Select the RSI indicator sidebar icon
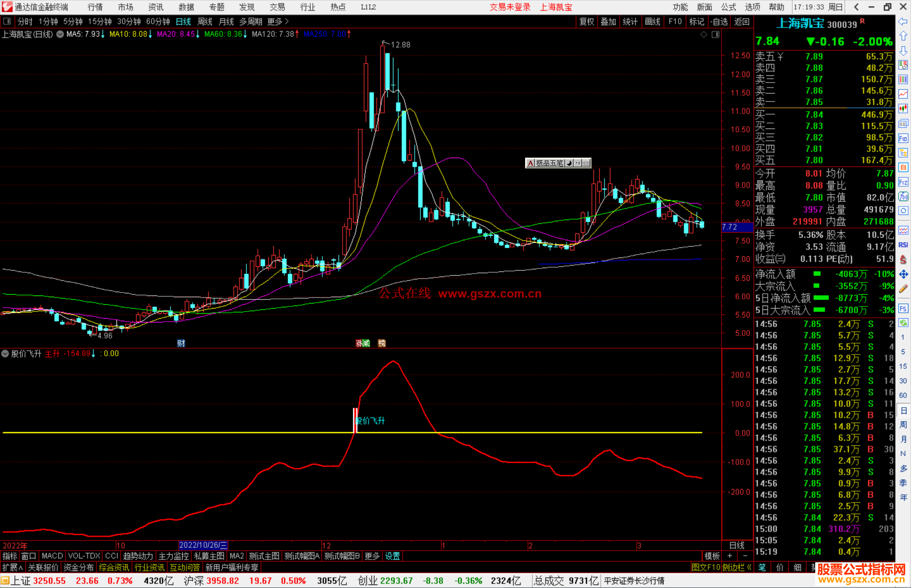The width and height of the screenshot is (911, 588). (x=903, y=245)
